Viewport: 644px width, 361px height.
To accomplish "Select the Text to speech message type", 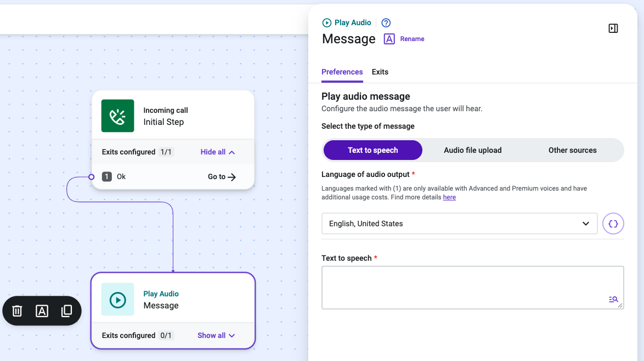I will pos(373,150).
